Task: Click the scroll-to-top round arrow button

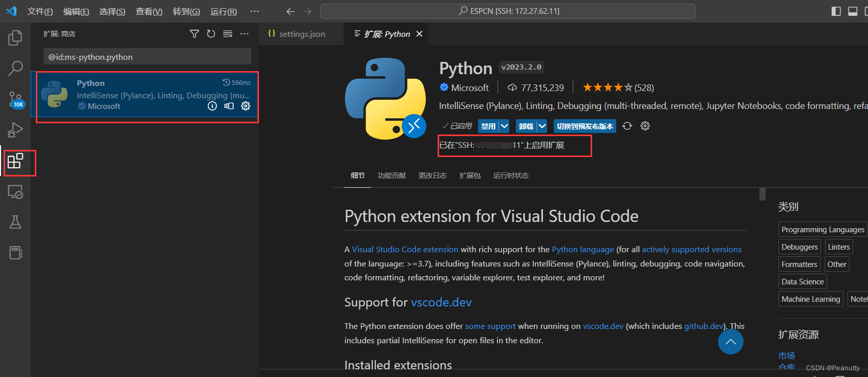Action: 731,342
